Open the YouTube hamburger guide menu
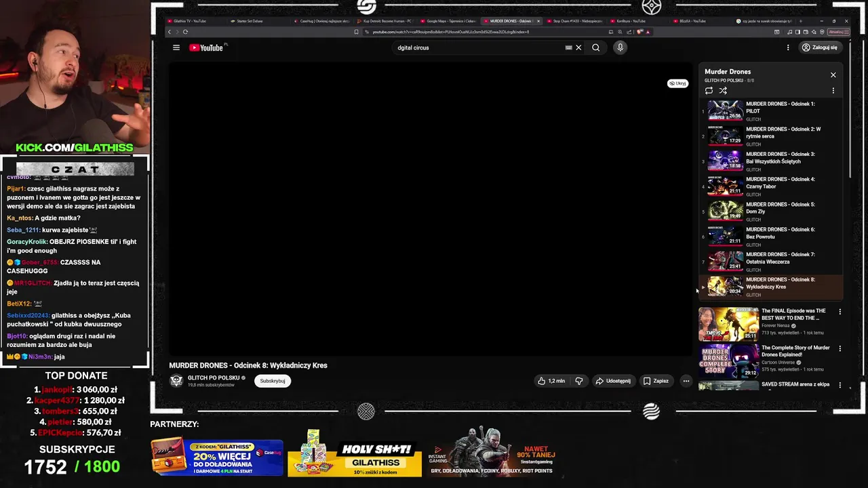868x488 pixels. click(176, 47)
